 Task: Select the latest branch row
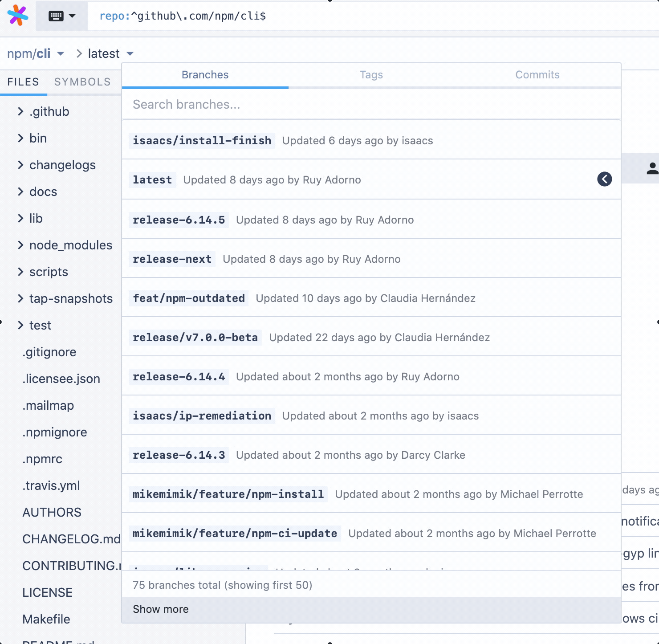click(x=371, y=179)
